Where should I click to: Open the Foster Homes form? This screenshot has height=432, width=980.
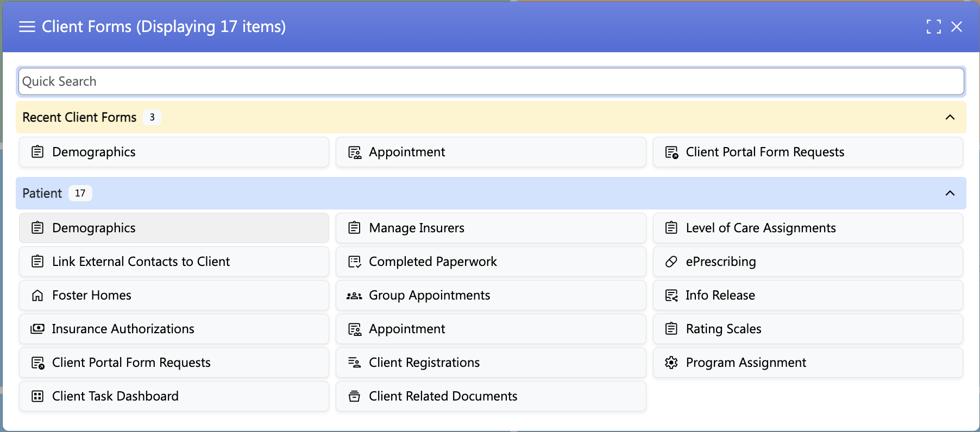tap(174, 295)
